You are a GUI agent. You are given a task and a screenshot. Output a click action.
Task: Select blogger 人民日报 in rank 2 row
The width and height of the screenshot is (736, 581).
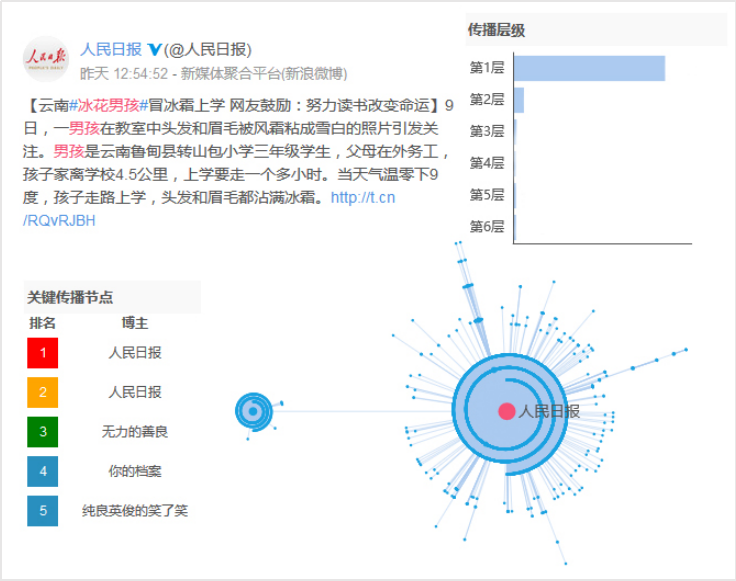click(135, 392)
